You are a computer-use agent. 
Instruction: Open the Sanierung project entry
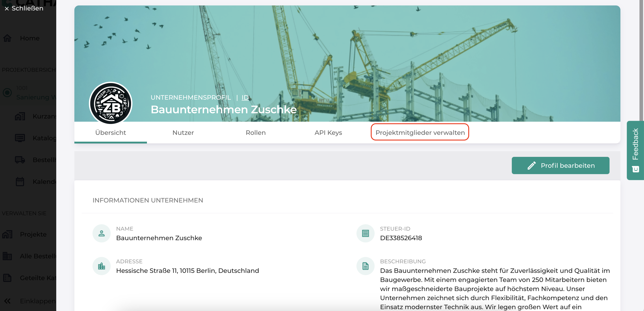click(x=36, y=97)
